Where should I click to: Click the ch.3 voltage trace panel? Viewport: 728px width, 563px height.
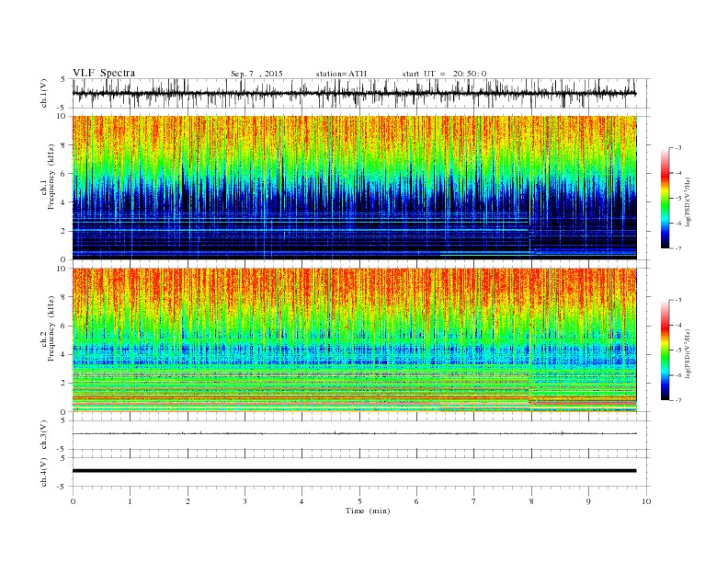(361, 434)
